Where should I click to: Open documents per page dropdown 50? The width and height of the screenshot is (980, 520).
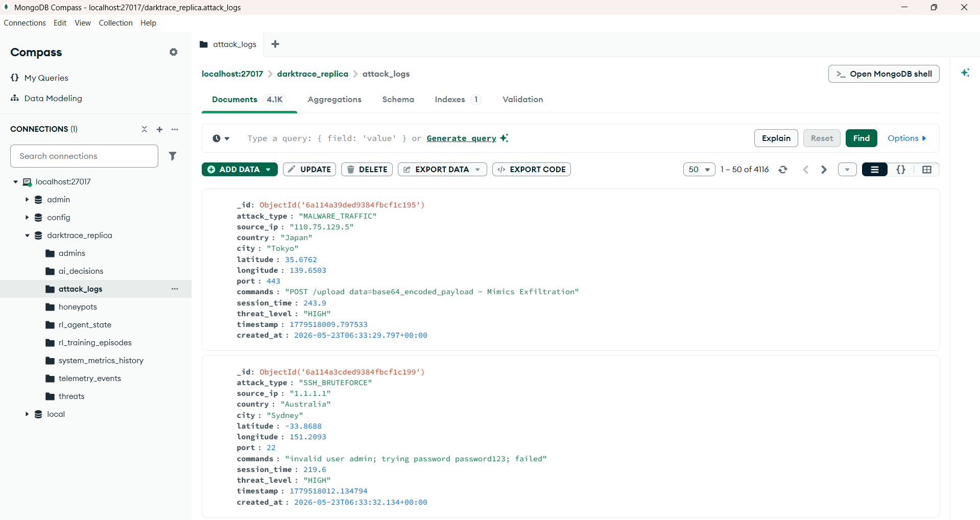click(699, 170)
